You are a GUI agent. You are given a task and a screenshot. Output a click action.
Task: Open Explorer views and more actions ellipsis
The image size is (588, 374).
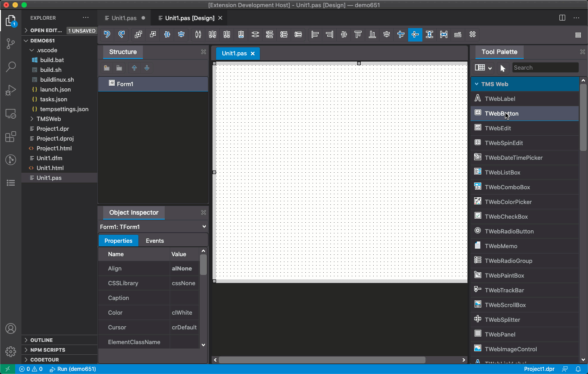86,18
